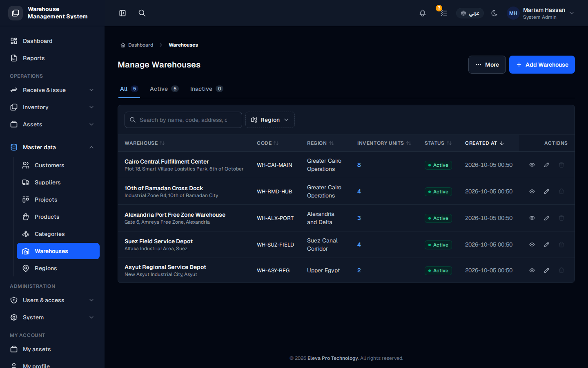View 10th of Ramadan Cross Dock eye icon
This screenshot has height=368, width=588.
532,191
